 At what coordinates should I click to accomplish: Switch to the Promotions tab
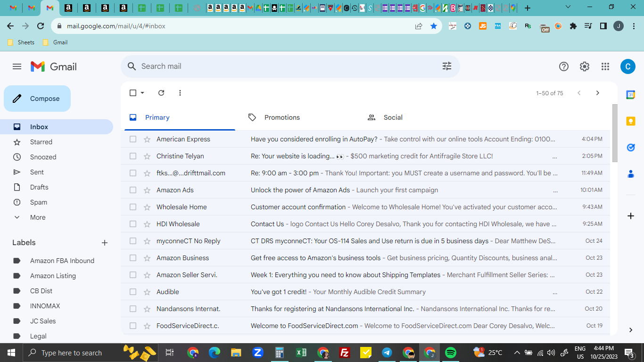click(x=300, y=117)
